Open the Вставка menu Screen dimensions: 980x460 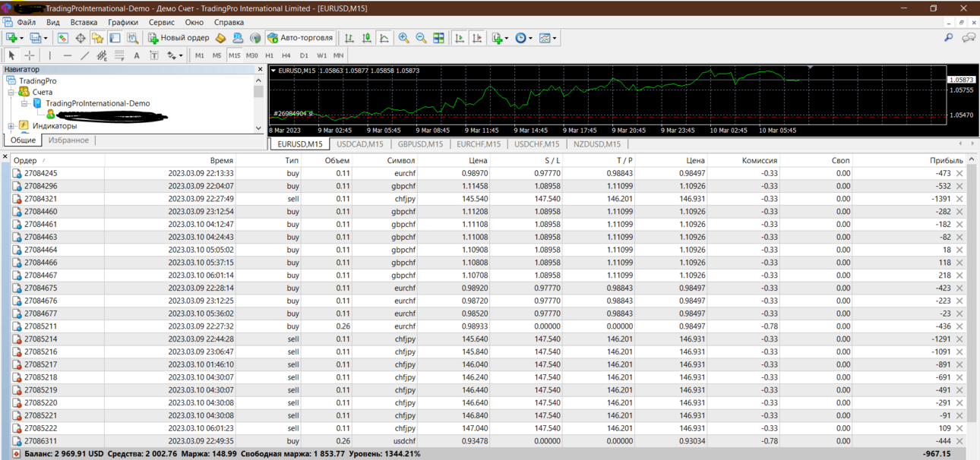84,22
